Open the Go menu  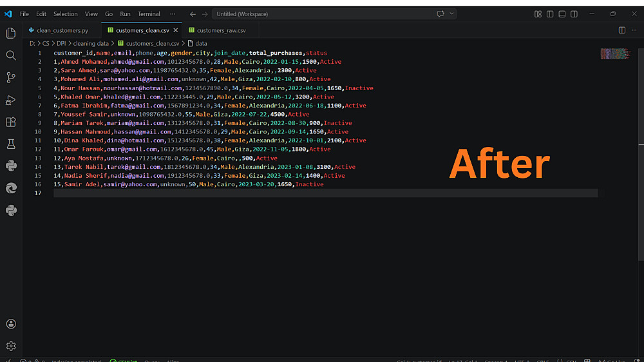point(109,14)
